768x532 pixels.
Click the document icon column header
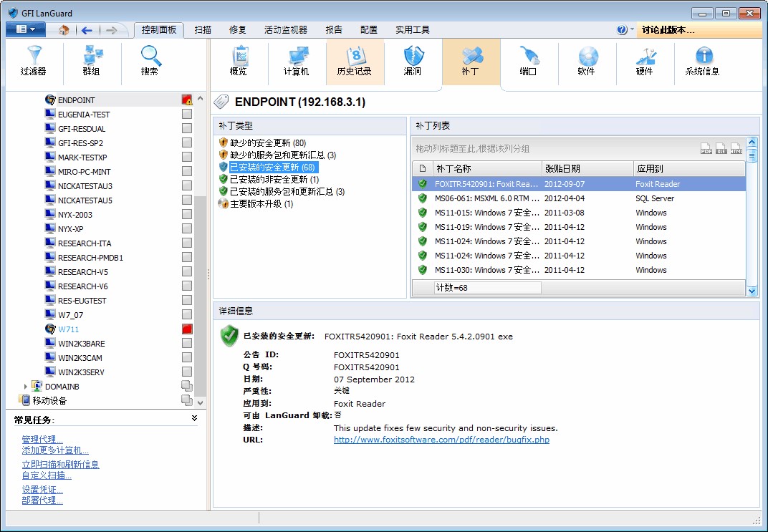[x=422, y=169]
